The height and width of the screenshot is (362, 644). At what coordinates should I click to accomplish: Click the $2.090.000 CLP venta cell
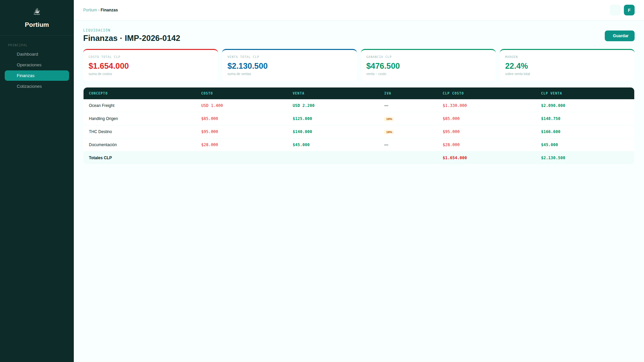click(x=553, y=106)
